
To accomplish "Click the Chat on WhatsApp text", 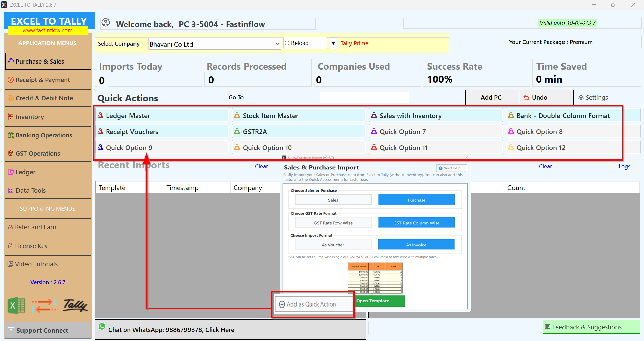I will (171, 330).
